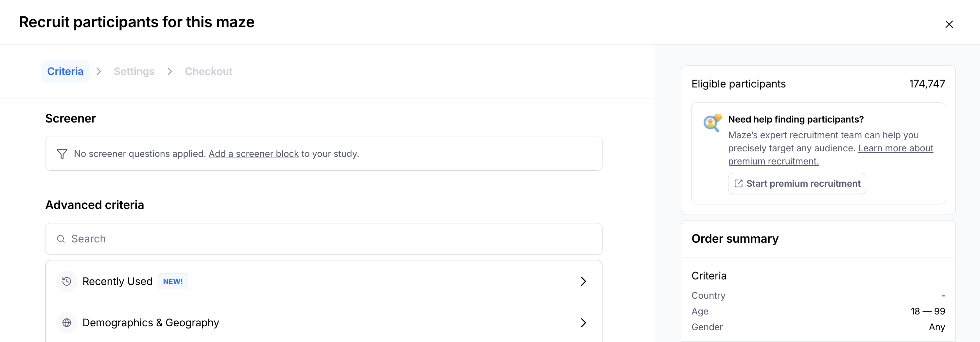Image resolution: width=980 pixels, height=342 pixels.
Task: Focus the Advanced criteria search field
Action: (324, 239)
